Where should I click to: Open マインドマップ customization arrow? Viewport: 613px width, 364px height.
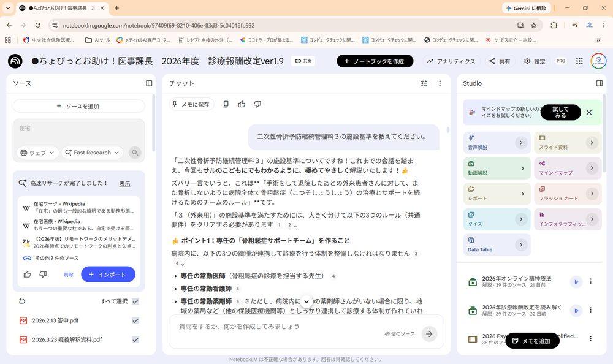(592, 168)
